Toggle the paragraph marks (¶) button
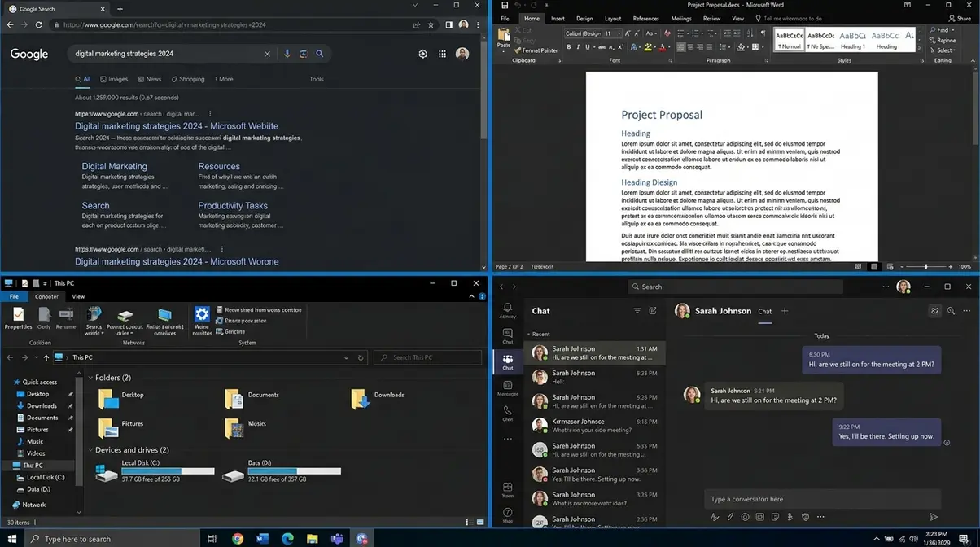 pyautogui.click(x=763, y=33)
